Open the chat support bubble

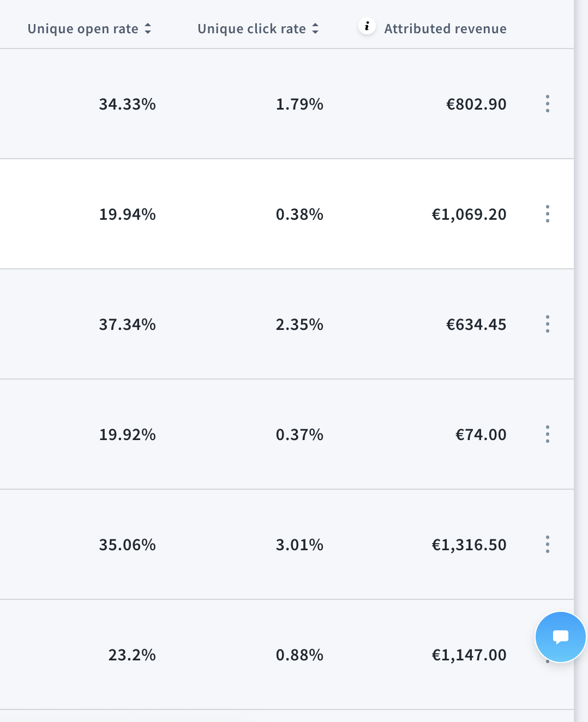point(560,637)
